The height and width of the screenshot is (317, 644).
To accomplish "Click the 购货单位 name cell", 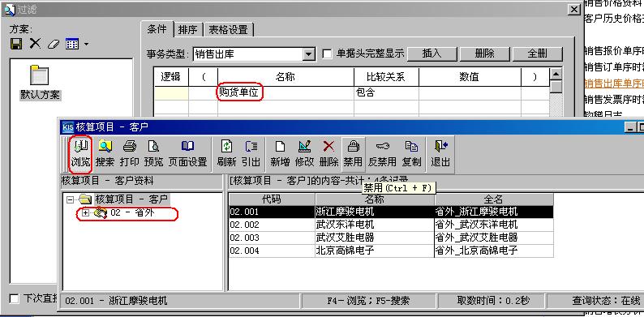I will point(286,92).
